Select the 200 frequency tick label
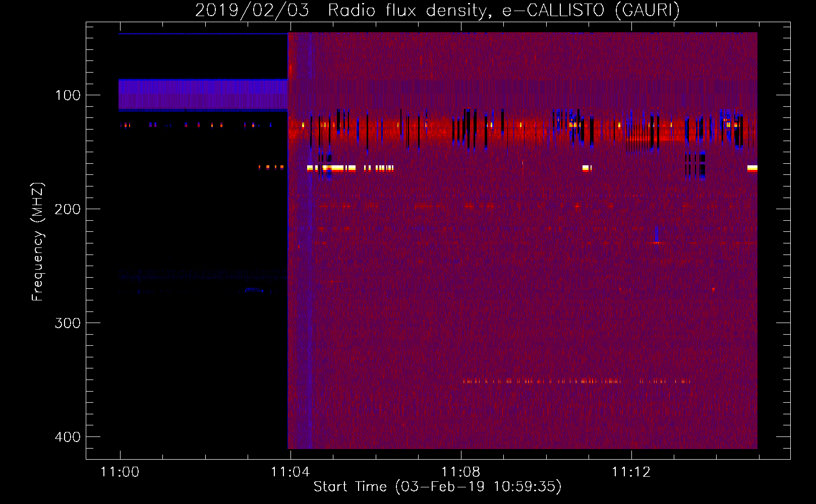Viewport: 816px width, 504px height. coord(68,209)
